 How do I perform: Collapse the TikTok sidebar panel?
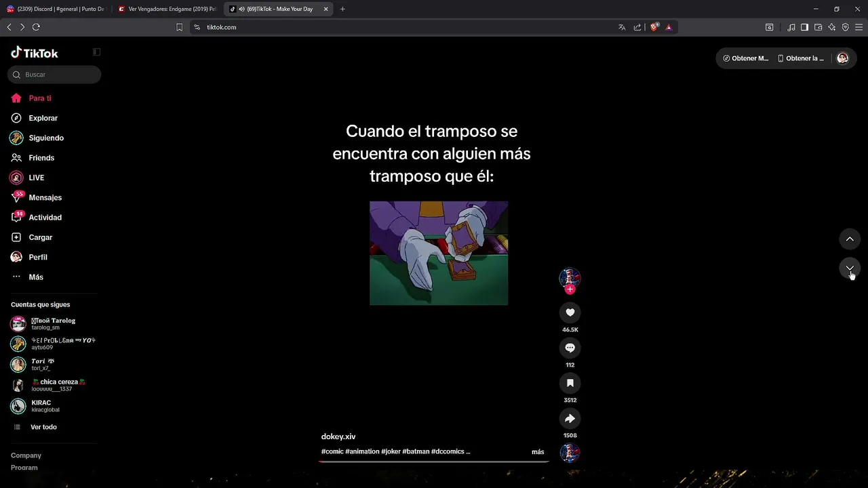pos(97,52)
